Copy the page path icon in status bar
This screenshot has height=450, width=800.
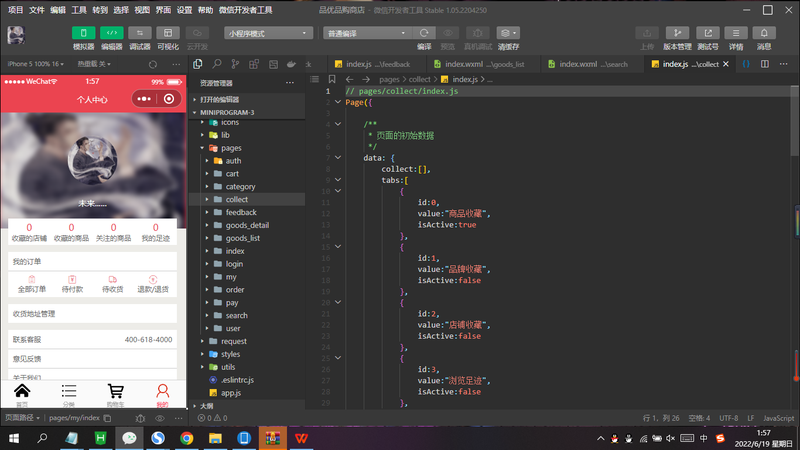[x=107, y=418]
